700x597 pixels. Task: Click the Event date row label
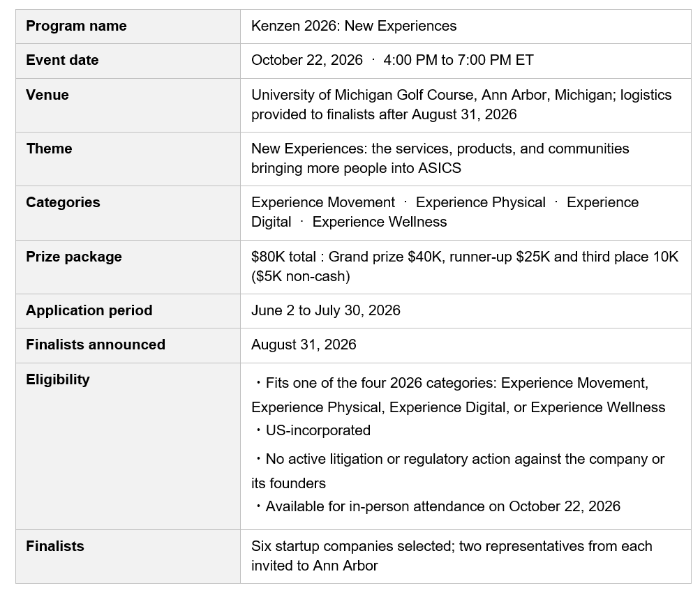(62, 60)
